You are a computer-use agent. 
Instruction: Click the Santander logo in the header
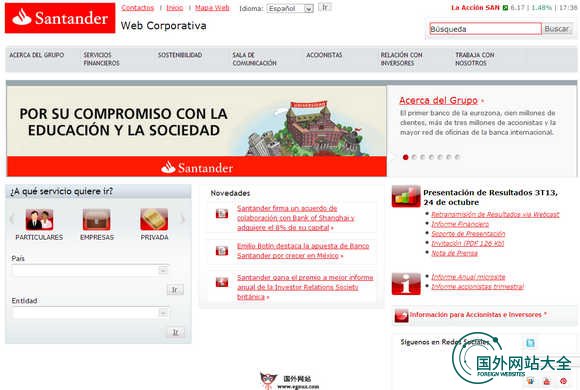click(60, 18)
